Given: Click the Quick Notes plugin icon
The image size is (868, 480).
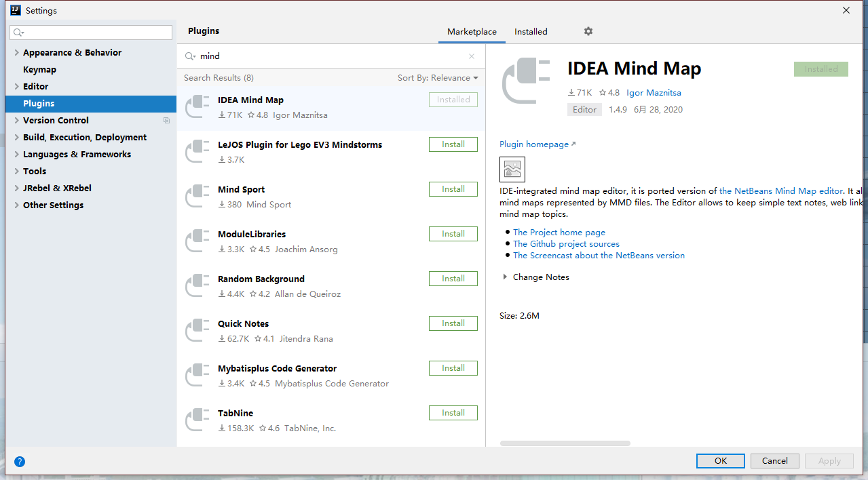Looking at the screenshot, I should 197,331.
